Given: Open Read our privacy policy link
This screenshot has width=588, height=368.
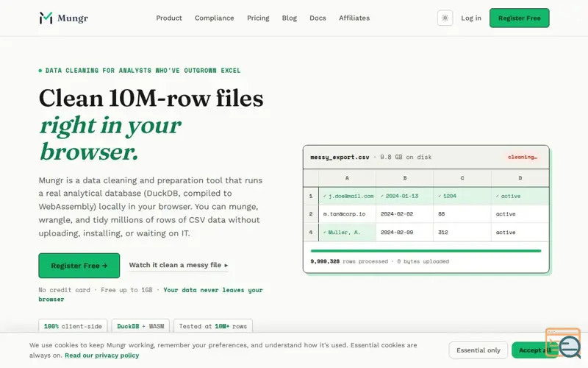Looking at the screenshot, I should (101, 355).
